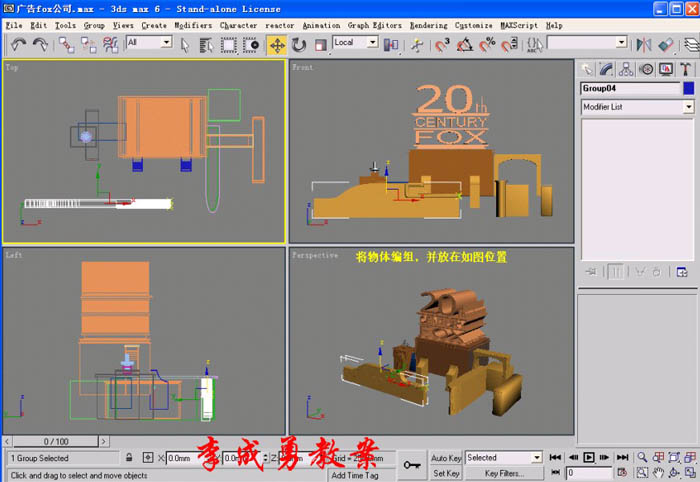Switch to Create command panel tab
700x482 pixels.
click(587, 69)
